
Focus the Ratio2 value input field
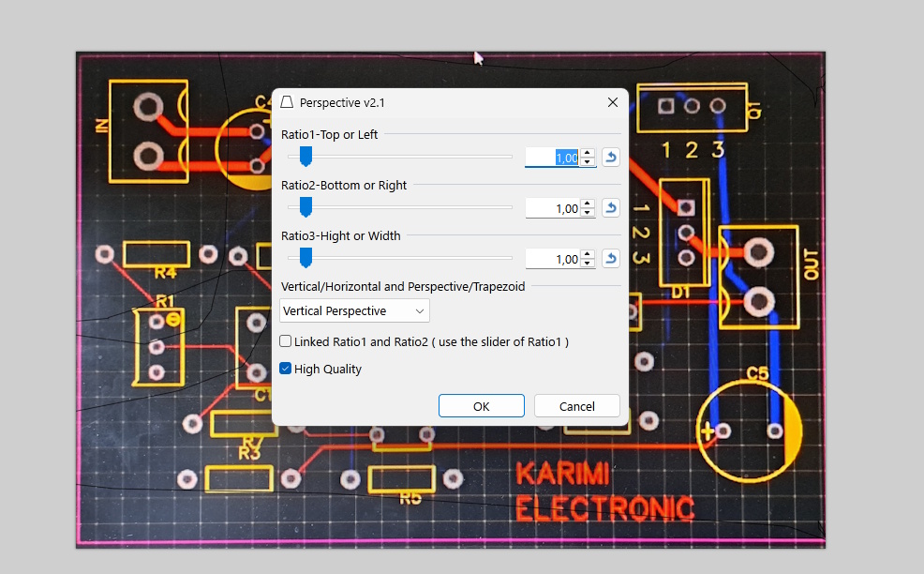(553, 208)
